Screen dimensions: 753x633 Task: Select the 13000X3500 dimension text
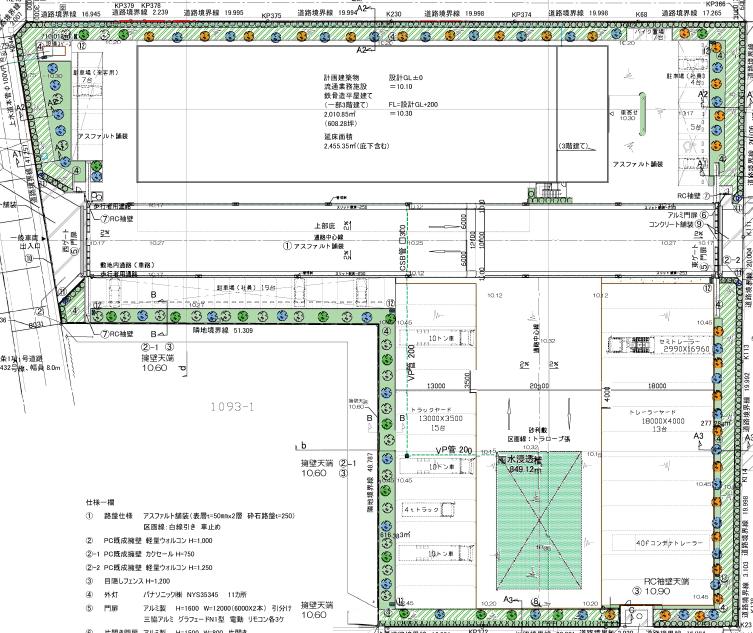[440, 418]
